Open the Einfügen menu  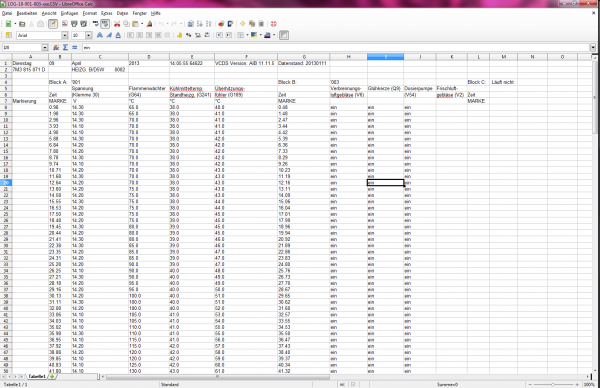pyautogui.click(x=69, y=13)
